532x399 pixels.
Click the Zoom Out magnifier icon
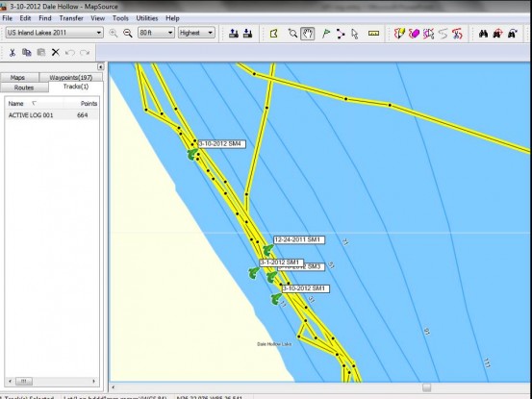(128, 33)
